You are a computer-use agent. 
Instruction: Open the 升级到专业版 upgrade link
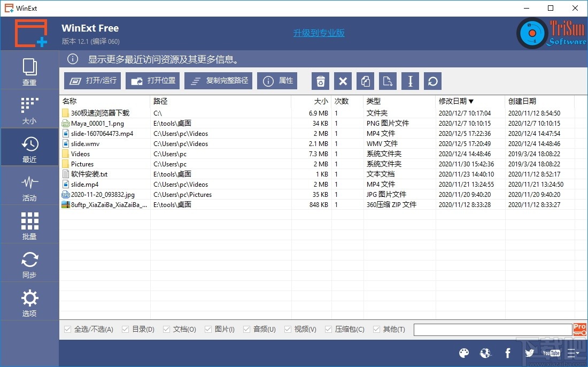click(319, 33)
